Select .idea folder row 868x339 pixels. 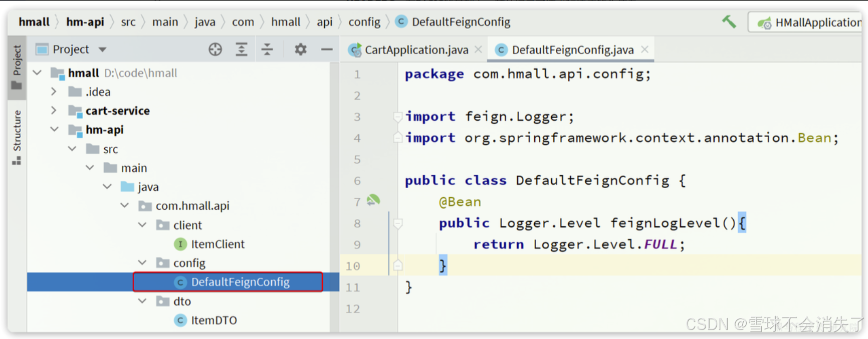pyautogui.click(x=178, y=92)
